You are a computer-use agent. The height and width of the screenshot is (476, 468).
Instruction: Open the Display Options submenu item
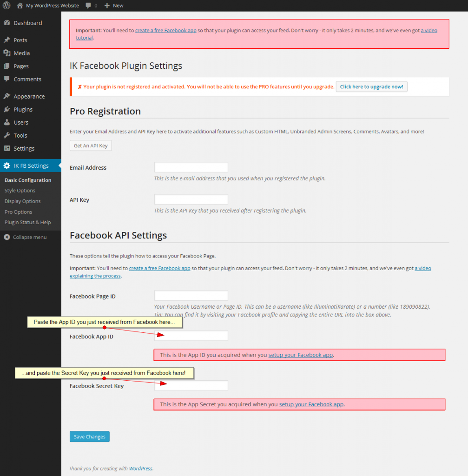[x=22, y=201]
